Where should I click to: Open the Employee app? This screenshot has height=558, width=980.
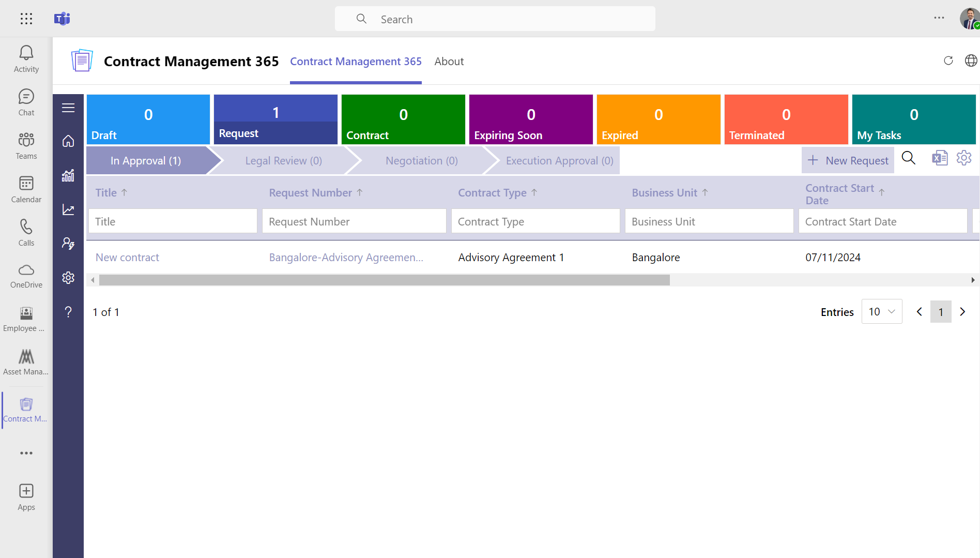pyautogui.click(x=24, y=319)
